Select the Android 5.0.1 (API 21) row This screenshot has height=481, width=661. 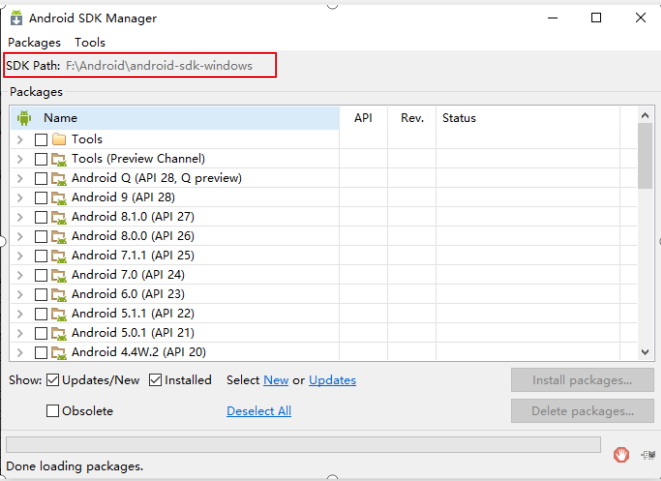[x=323, y=333]
